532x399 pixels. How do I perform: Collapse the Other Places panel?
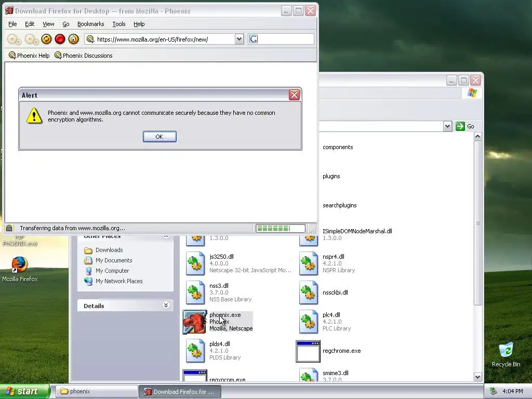166,236
